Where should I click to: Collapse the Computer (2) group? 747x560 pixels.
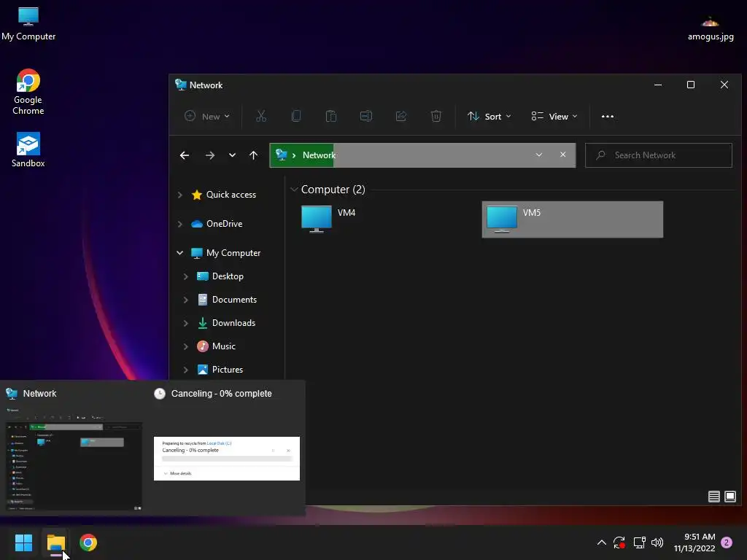[295, 190]
